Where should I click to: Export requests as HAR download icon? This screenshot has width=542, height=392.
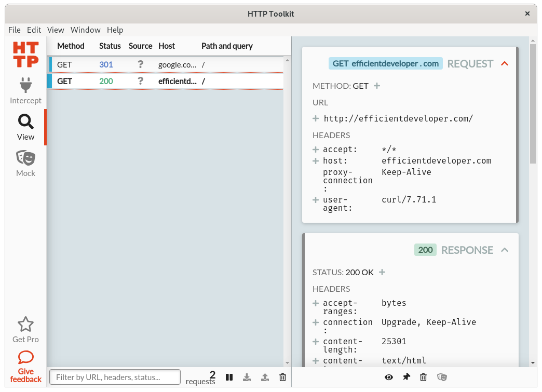247,377
